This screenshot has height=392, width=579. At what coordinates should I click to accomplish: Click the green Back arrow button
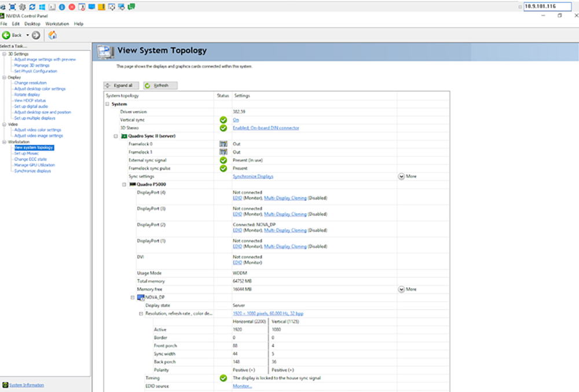click(6, 35)
